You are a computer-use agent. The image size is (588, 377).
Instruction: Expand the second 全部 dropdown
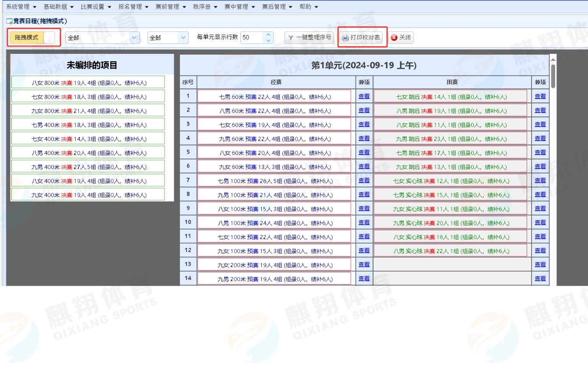coord(183,38)
